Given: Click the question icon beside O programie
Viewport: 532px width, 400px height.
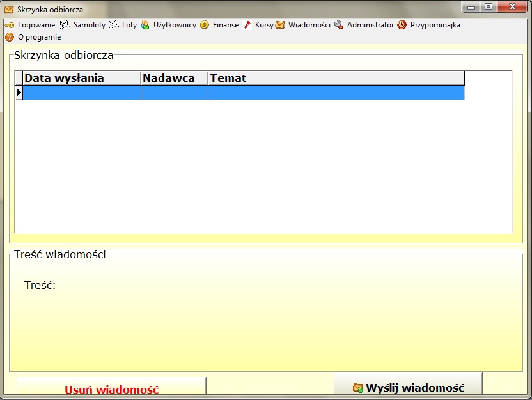Looking at the screenshot, I should pyautogui.click(x=10, y=37).
